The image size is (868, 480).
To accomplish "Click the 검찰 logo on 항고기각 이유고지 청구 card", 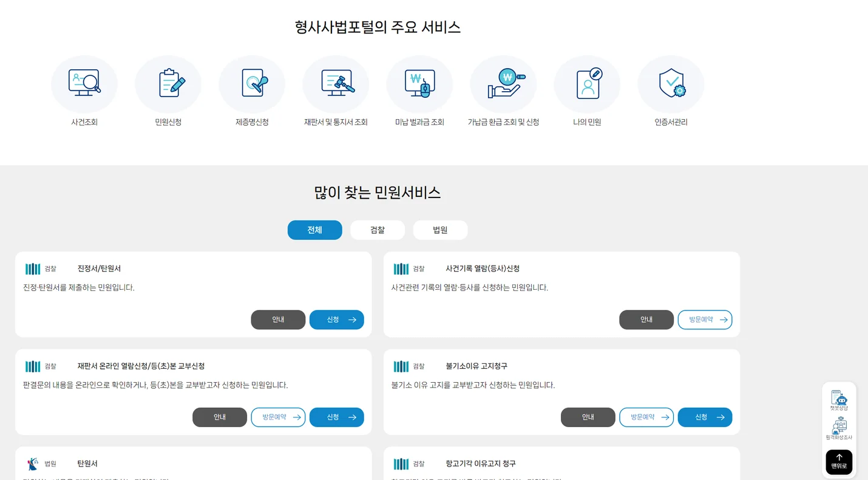I will tap(401, 464).
